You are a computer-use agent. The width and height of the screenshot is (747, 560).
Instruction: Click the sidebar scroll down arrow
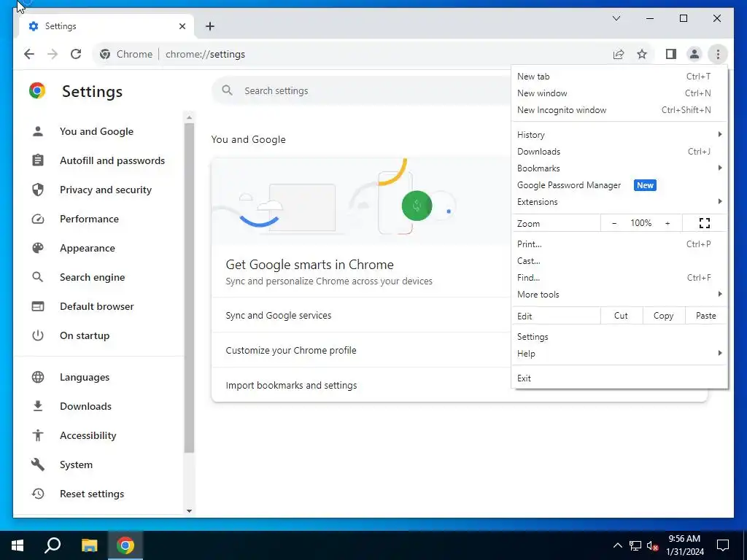(x=189, y=510)
